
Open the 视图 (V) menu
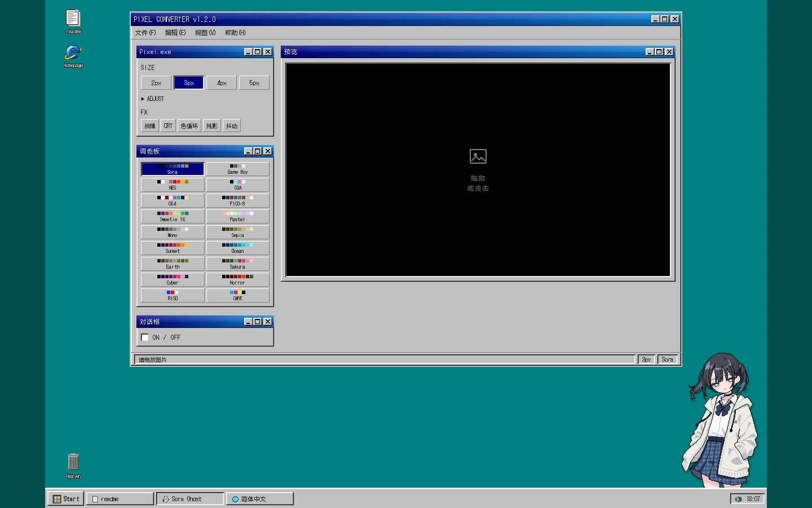tap(205, 33)
